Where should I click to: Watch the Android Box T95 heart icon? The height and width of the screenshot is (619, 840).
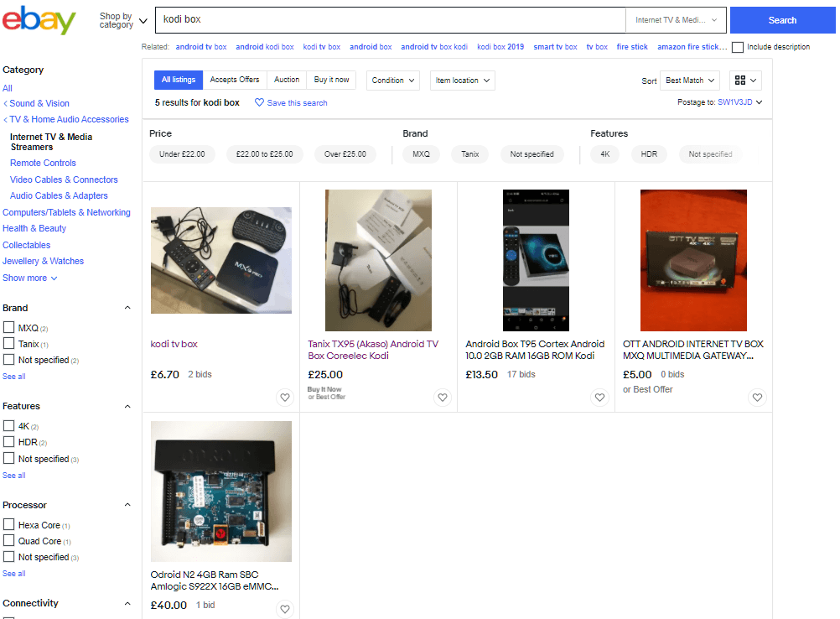click(x=600, y=398)
